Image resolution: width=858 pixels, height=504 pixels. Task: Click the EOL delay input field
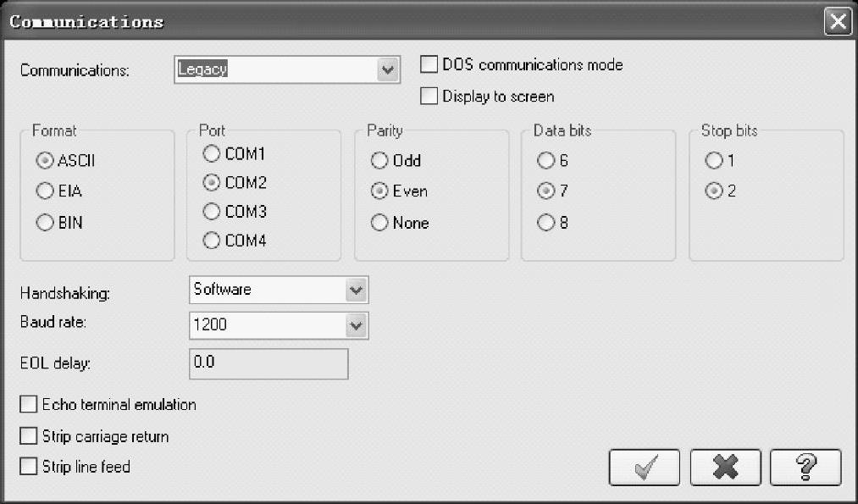point(268,364)
